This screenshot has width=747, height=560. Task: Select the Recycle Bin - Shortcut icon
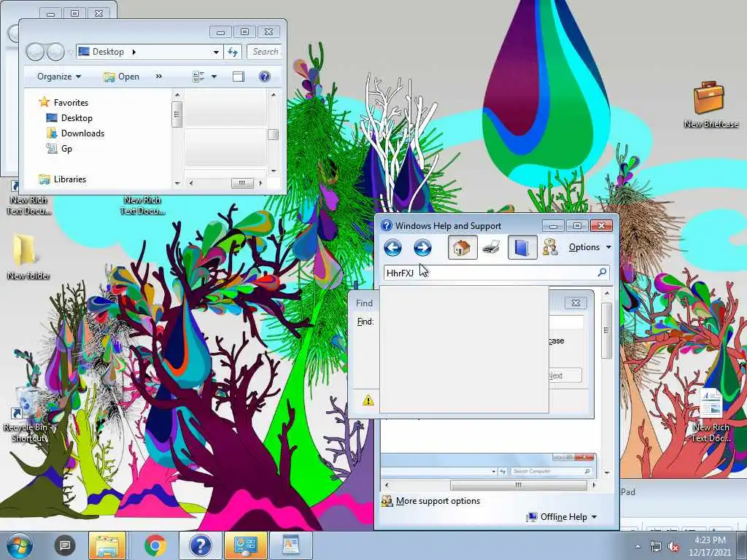(x=27, y=414)
